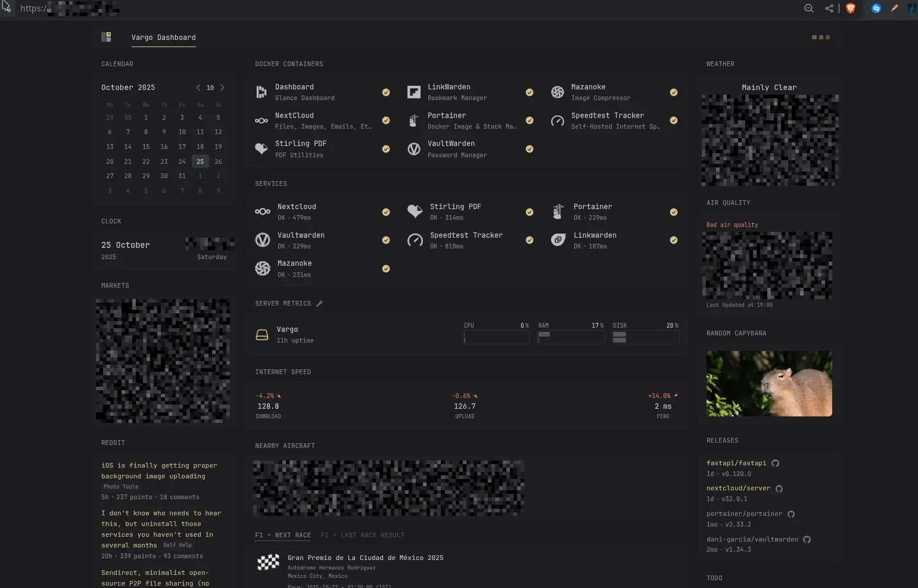This screenshot has width=918, height=588.
Task: Go to next month in calendar
Action: tap(222, 88)
